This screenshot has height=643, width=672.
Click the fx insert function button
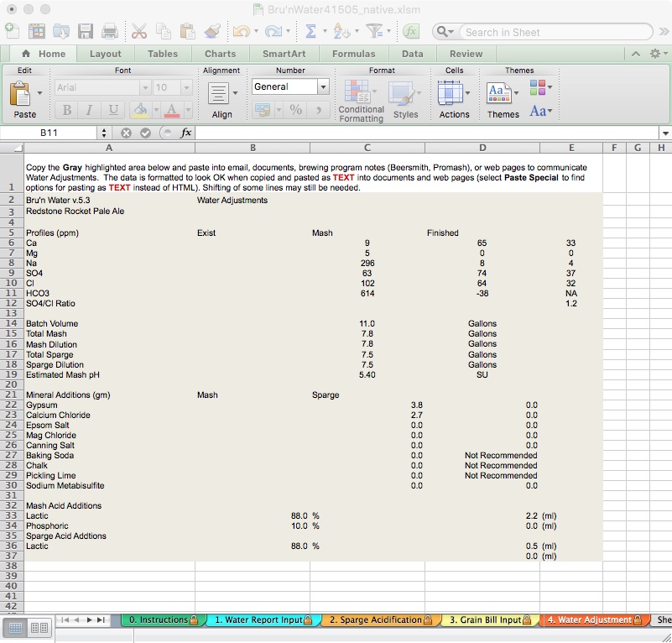pos(185,133)
